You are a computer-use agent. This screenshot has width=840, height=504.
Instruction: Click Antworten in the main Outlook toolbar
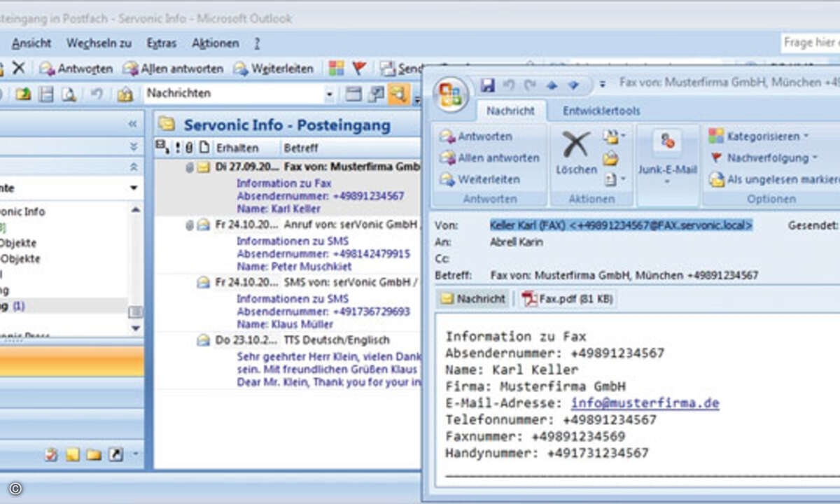76,69
